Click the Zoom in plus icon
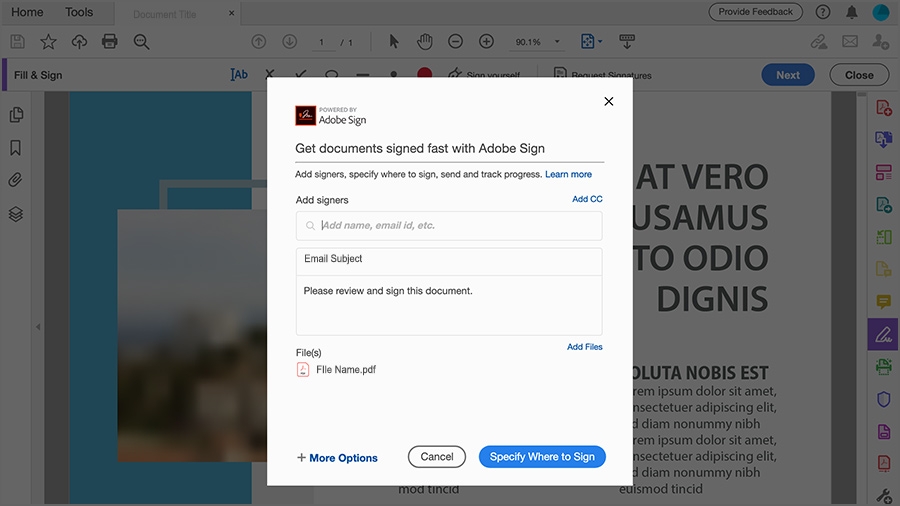This screenshot has height=506, width=900. (x=486, y=41)
